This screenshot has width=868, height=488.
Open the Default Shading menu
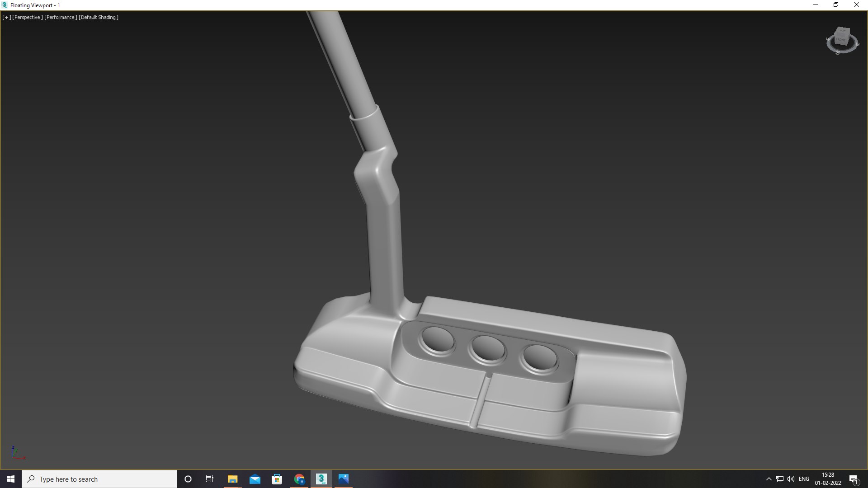pos(99,17)
